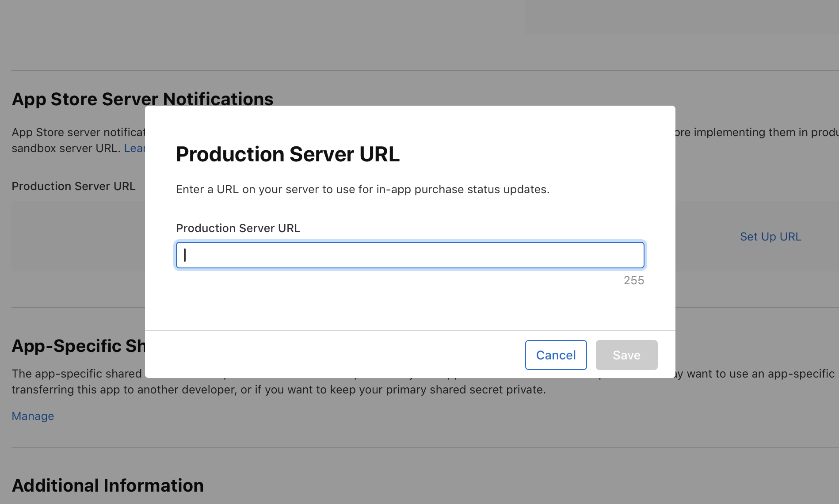
Task: Click the bold Production Server URL dialog title
Action: [x=287, y=154]
